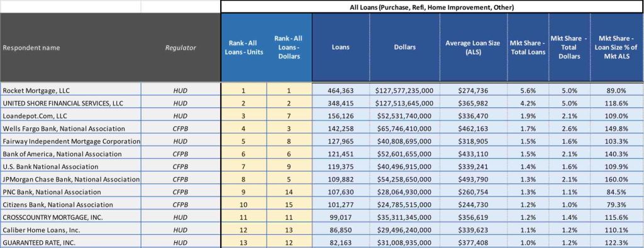Click the GUARANTEED RATE, INC. cell
The height and width of the screenshot is (248, 644).
[70, 243]
